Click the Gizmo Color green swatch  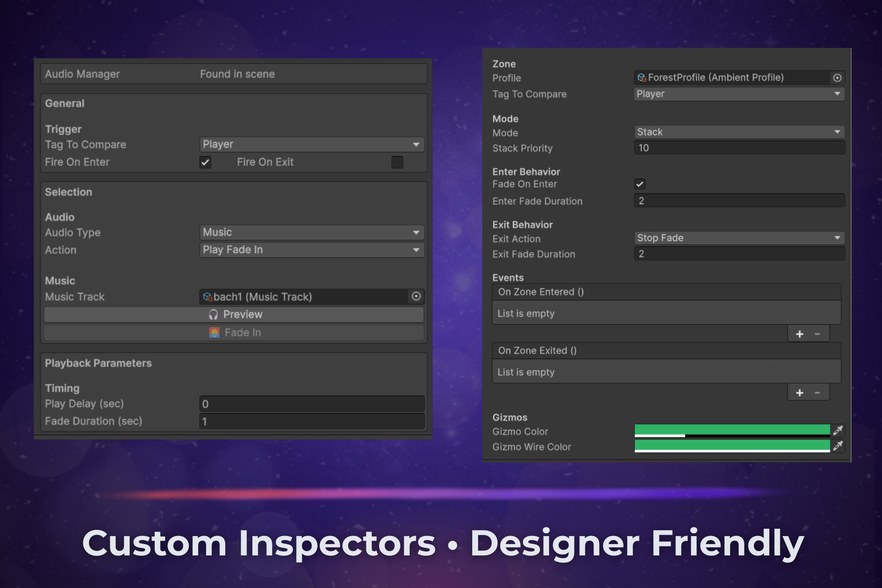click(x=732, y=430)
